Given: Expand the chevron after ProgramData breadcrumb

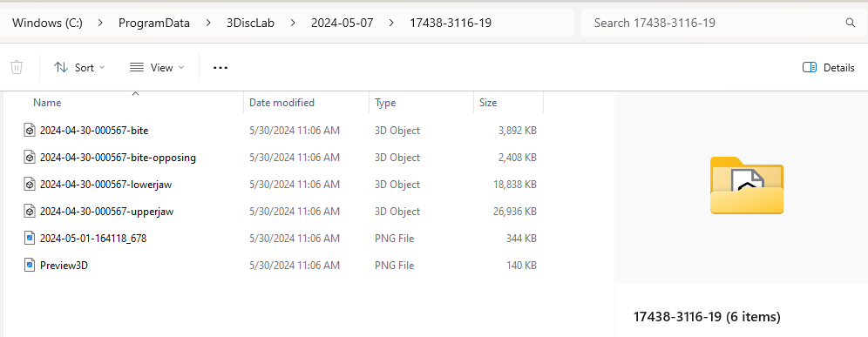Looking at the screenshot, I should click(208, 23).
